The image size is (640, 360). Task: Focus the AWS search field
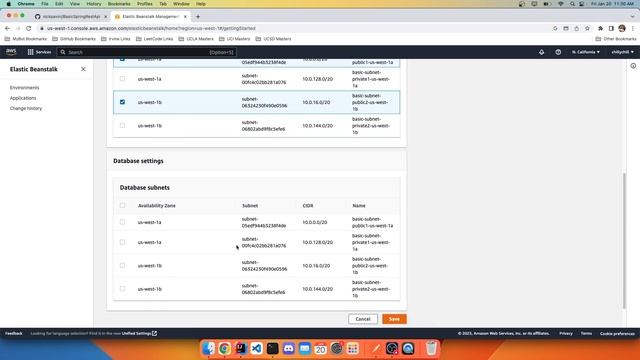click(x=146, y=52)
